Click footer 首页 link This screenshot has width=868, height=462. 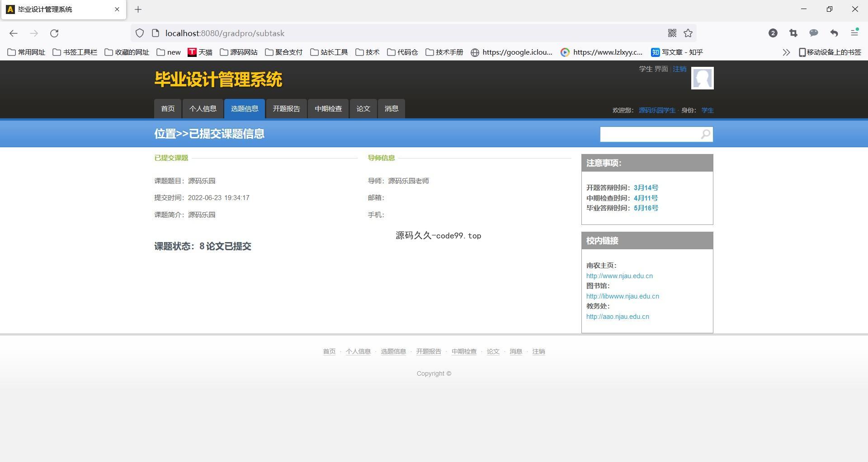pyautogui.click(x=329, y=351)
